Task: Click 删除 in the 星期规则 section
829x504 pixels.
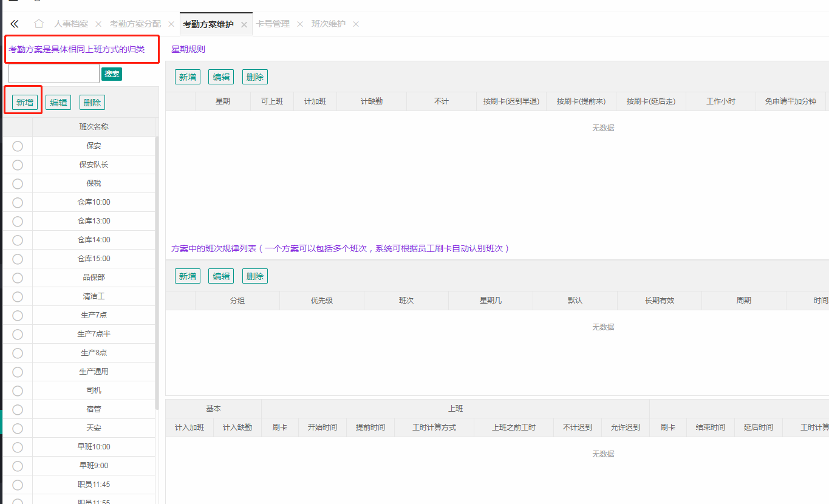Action: 255,77
